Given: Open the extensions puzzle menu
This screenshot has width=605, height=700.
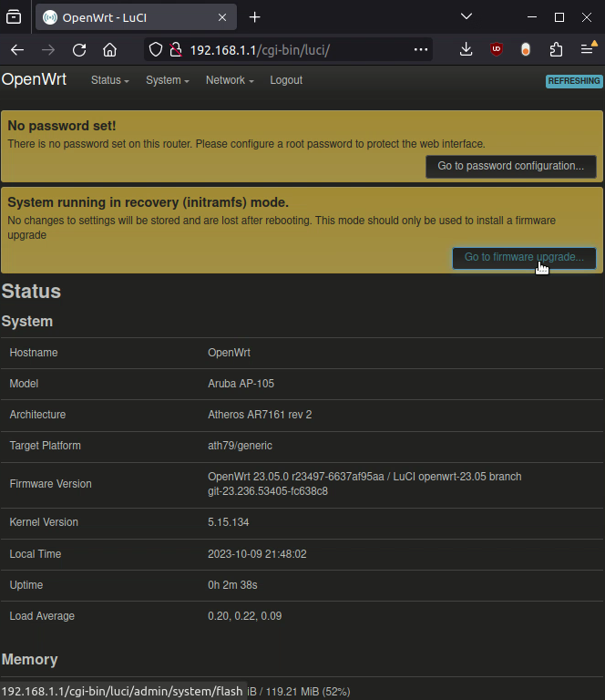Looking at the screenshot, I should [557, 49].
